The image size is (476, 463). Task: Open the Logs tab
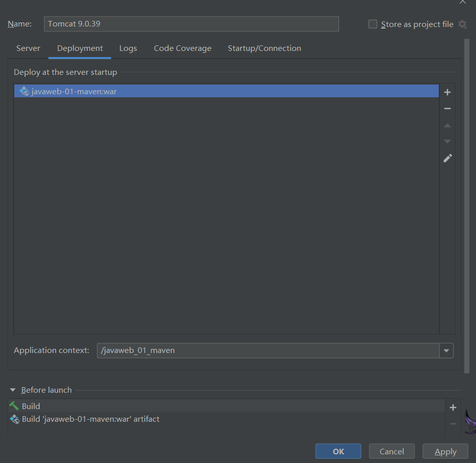(x=128, y=48)
